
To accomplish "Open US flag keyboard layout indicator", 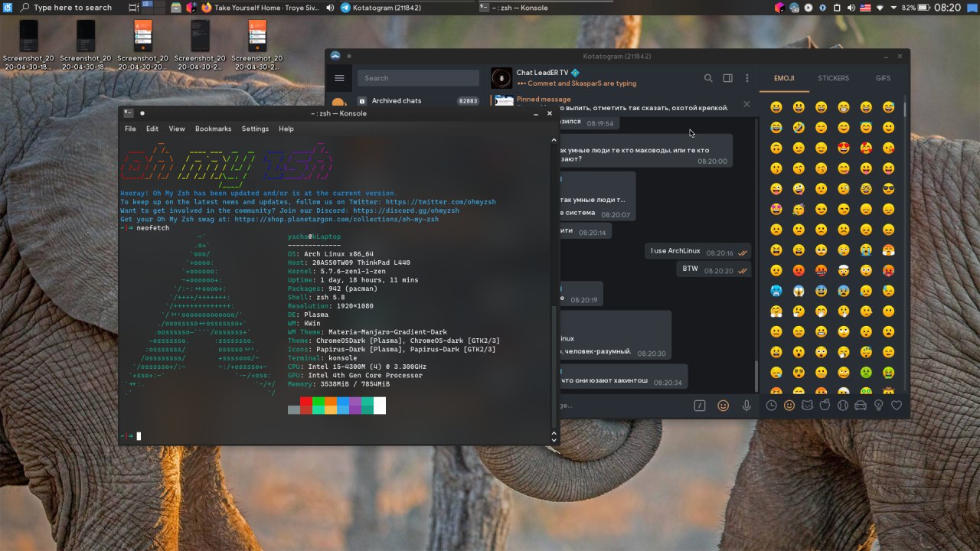I will [865, 8].
